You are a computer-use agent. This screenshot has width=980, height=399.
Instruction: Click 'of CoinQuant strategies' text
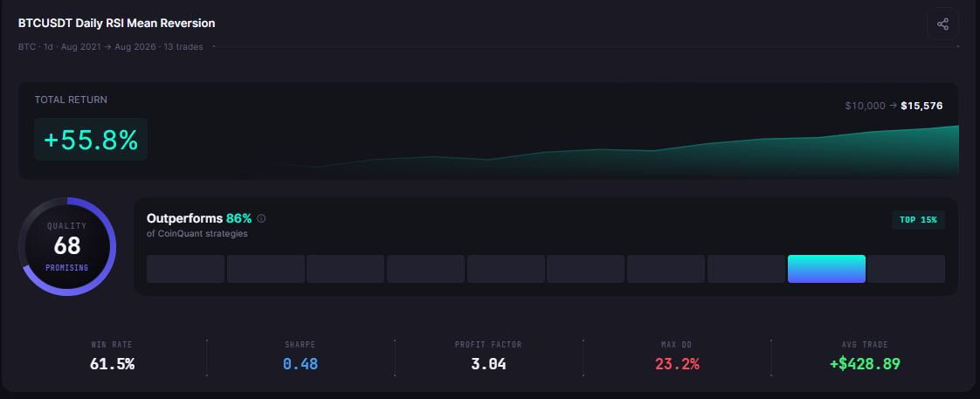(197, 234)
